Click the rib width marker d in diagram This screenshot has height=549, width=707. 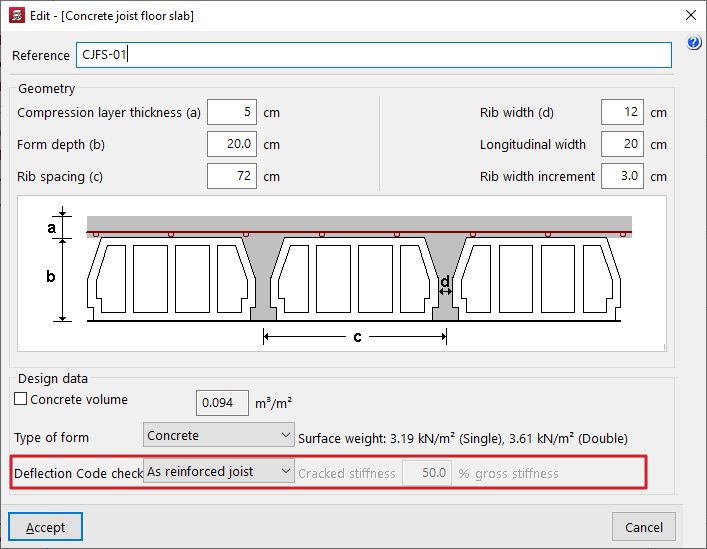445,283
